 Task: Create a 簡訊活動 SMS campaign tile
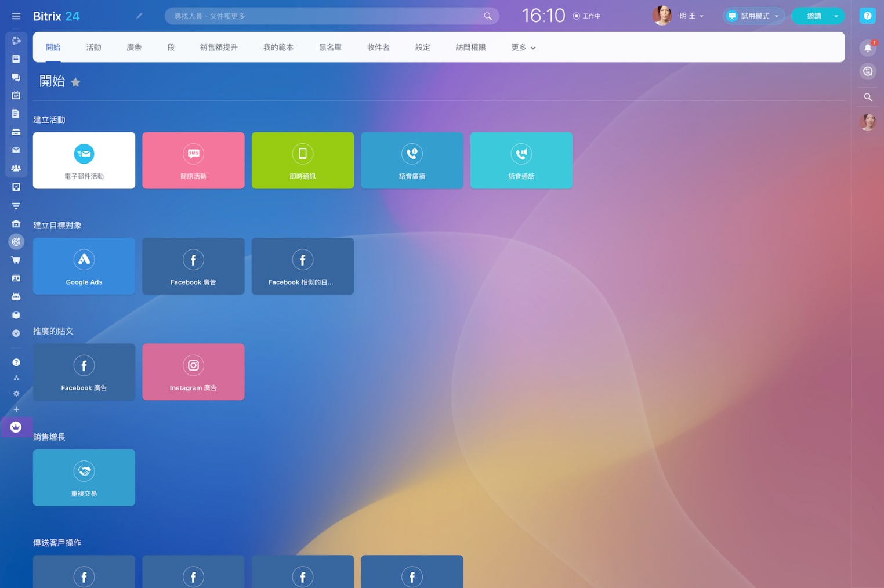click(x=193, y=160)
